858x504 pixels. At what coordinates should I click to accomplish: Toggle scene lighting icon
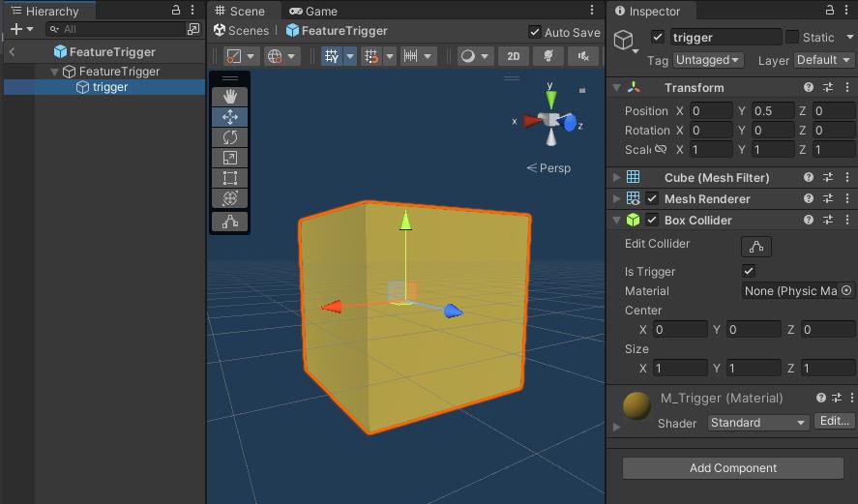click(x=548, y=56)
